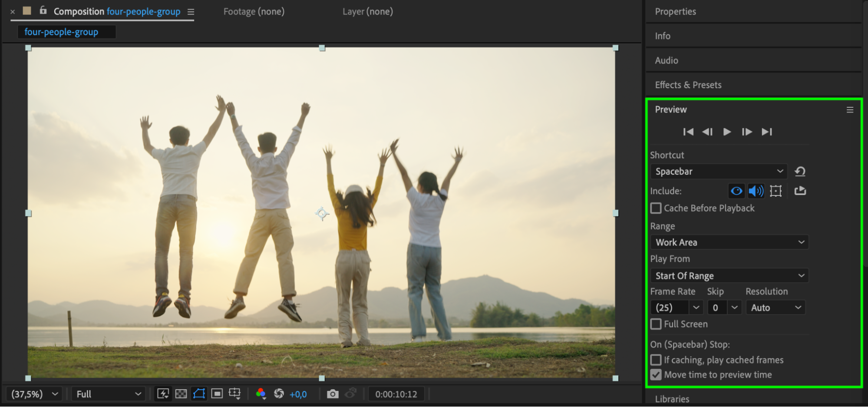Open the Work Area range dropdown
This screenshot has height=407, width=868.
click(x=729, y=242)
